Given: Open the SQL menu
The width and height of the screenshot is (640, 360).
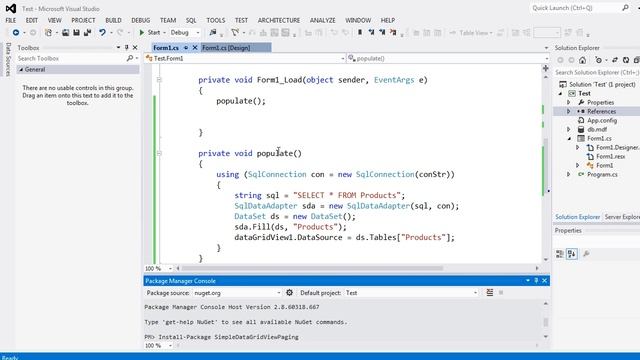Looking at the screenshot, I should (x=191, y=20).
